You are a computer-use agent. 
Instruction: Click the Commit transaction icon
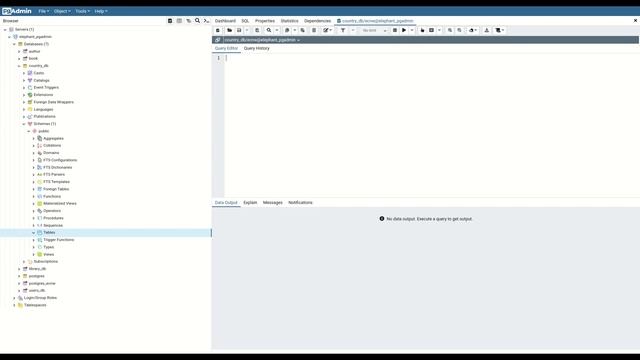coord(450,30)
